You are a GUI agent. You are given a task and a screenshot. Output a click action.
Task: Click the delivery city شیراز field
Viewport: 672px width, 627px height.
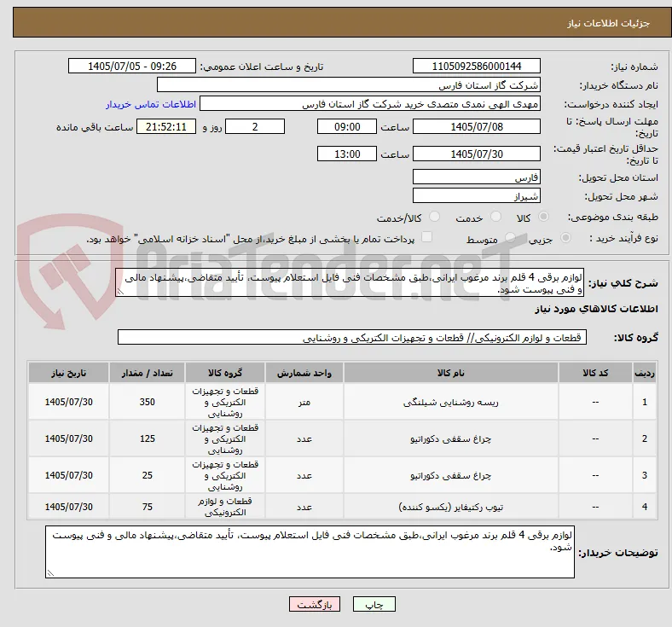coord(477,196)
